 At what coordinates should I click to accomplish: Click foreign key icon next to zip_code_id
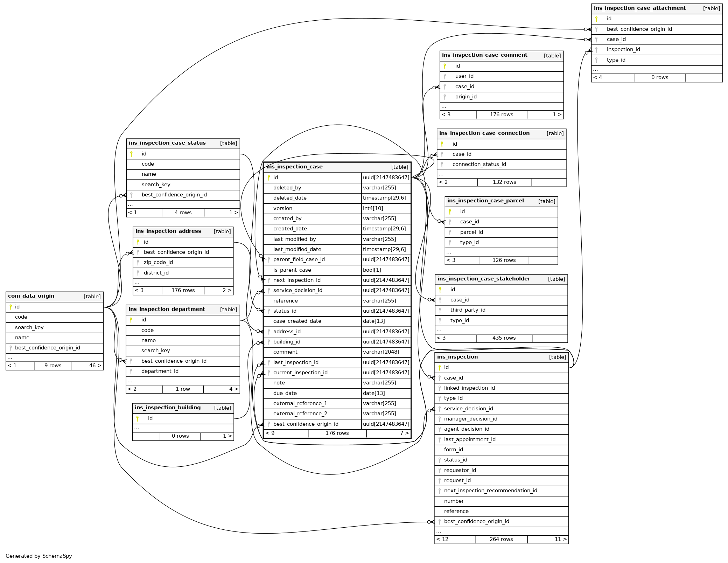[x=138, y=263]
